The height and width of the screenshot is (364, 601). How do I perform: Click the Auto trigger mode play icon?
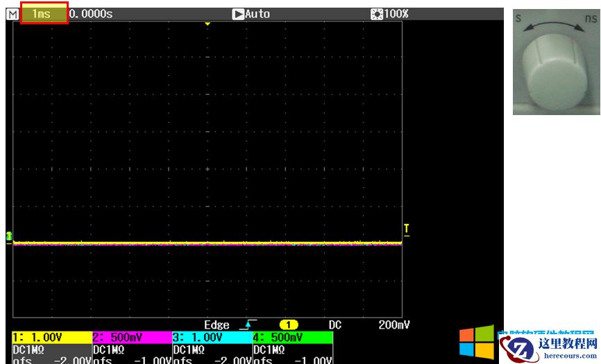coord(238,14)
